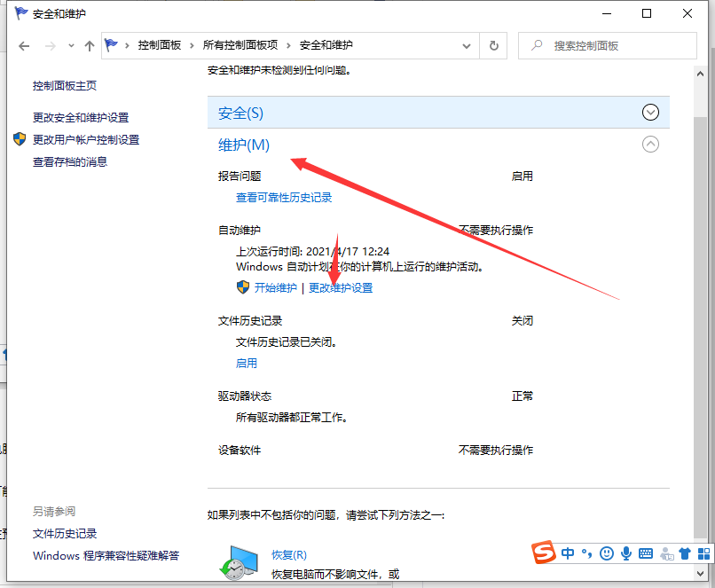Change input skin via the shirt icon

(684, 553)
